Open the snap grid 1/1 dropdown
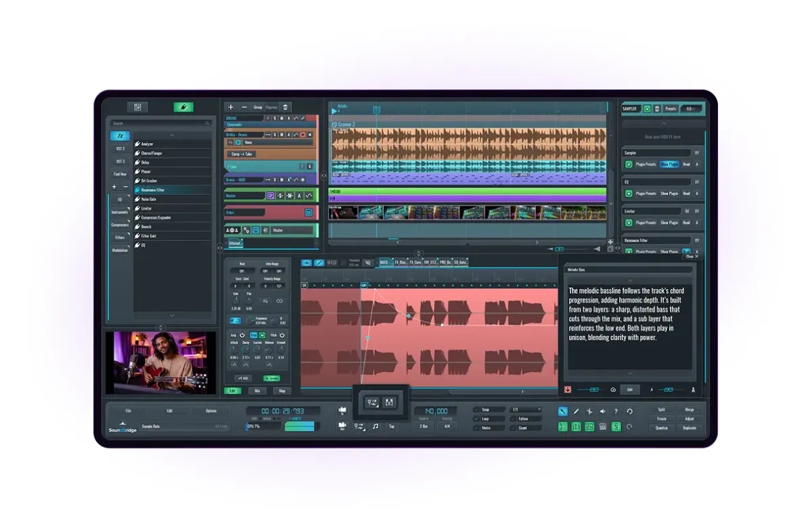Image resolution: width=812 pixels, height=531 pixels. pos(526,410)
